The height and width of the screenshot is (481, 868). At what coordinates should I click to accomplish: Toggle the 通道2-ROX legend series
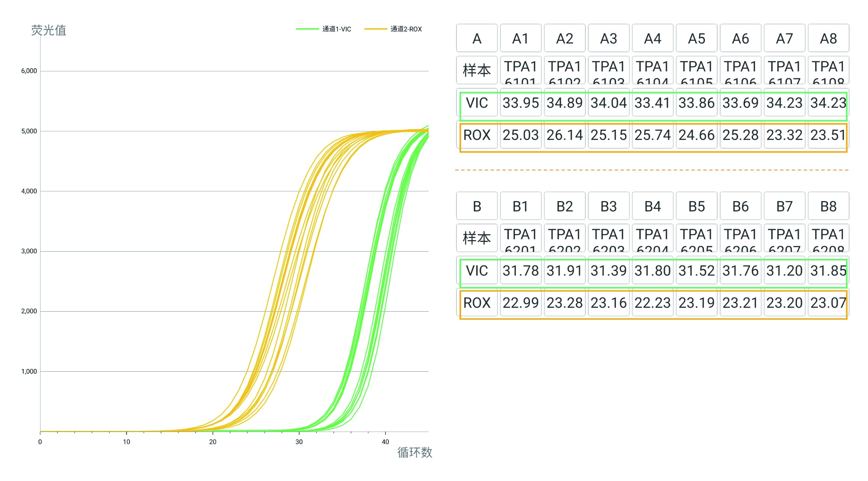pyautogui.click(x=406, y=29)
